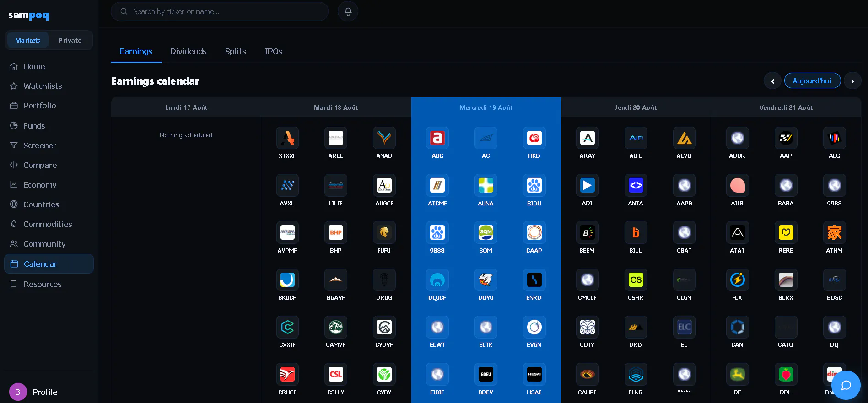The width and height of the screenshot is (868, 403).
Task: Open the ADI stock logo
Action: [x=588, y=185]
